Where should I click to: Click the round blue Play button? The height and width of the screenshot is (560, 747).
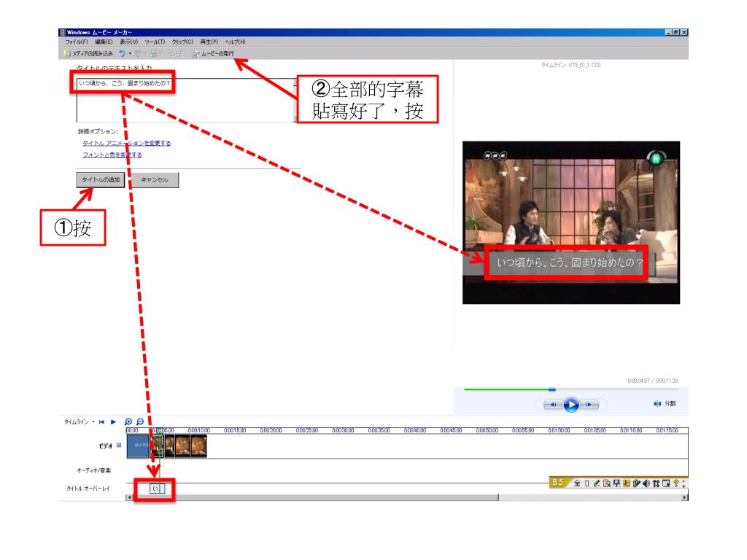[571, 404]
